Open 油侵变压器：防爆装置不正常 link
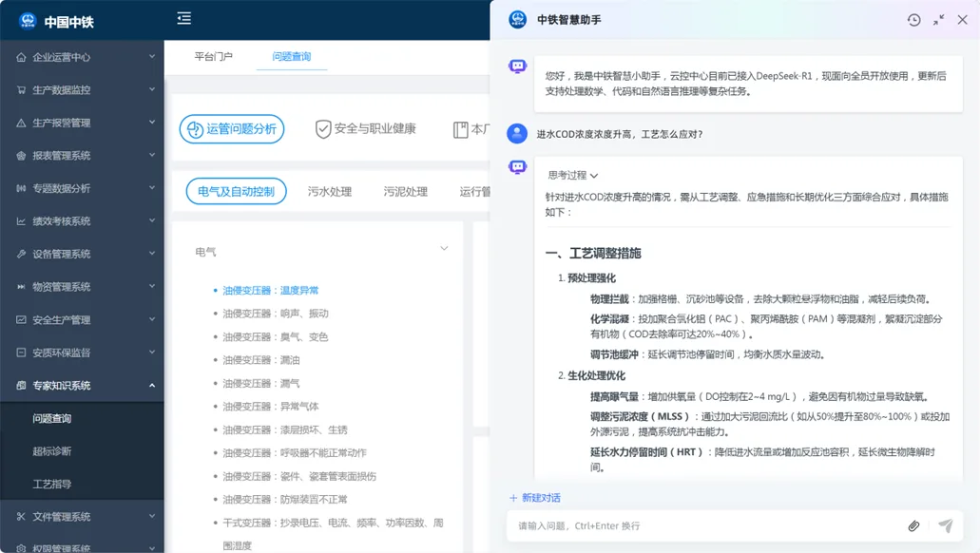The height and width of the screenshot is (553, 980). click(285, 499)
